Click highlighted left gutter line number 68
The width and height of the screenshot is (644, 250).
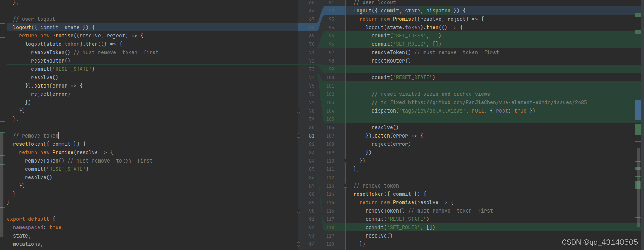coord(312,27)
